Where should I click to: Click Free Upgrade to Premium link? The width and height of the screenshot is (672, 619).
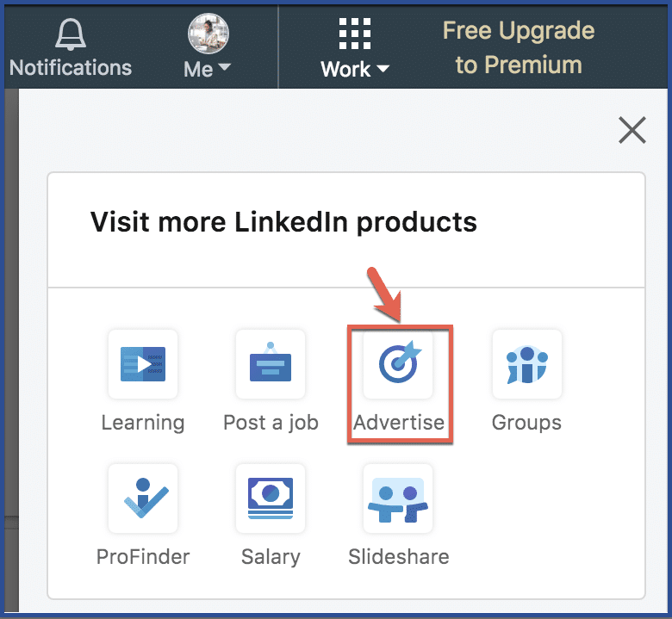pyautogui.click(x=519, y=47)
